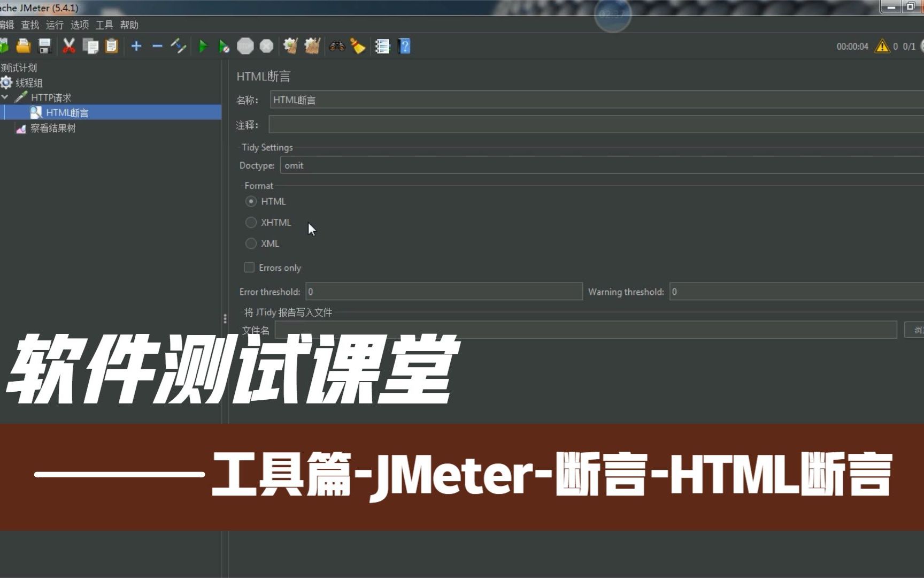Select 测试计划 root node

19,68
